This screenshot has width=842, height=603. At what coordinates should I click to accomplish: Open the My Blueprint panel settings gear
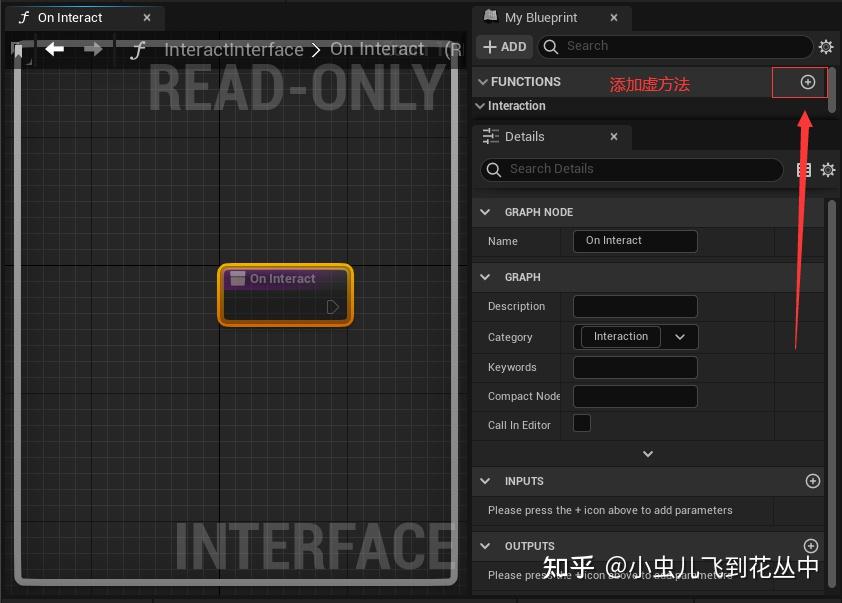(827, 46)
